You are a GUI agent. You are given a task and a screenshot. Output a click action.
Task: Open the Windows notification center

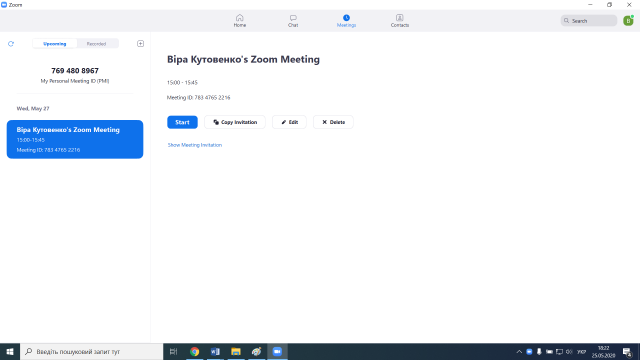point(627,351)
